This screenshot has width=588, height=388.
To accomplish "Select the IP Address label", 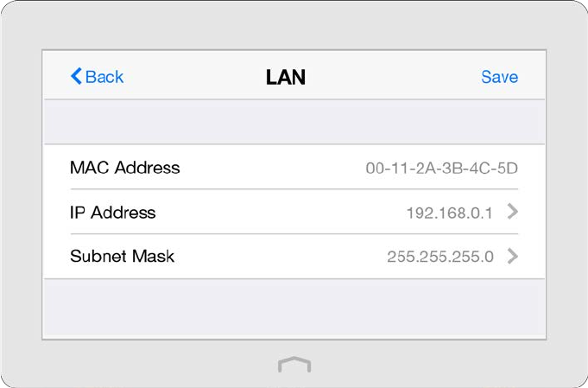I will click(x=112, y=212).
